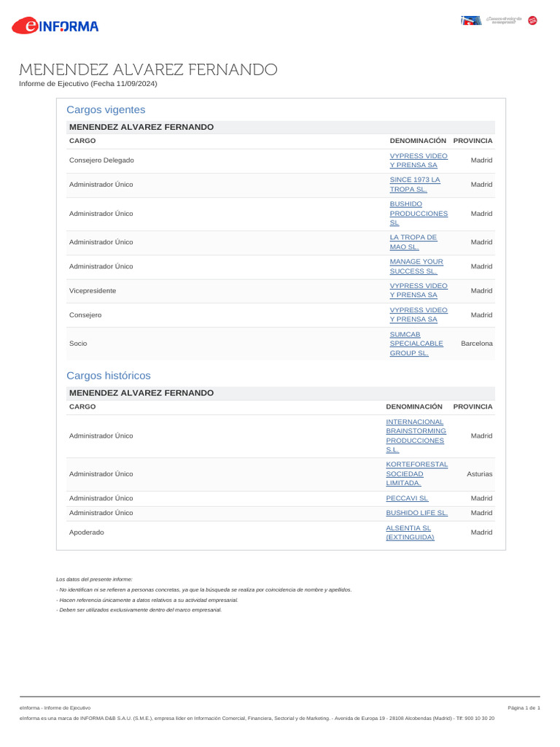Follow the KORTEFORESTAL SOCIEDAD LIMITADA link
Screen dimensions: 560x747
[x=416, y=473]
